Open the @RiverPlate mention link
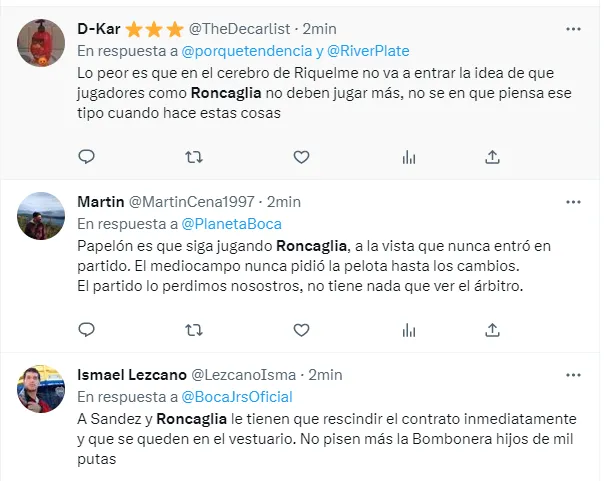Image resolution: width=611 pixels, height=481 pixels. [368, 51]
